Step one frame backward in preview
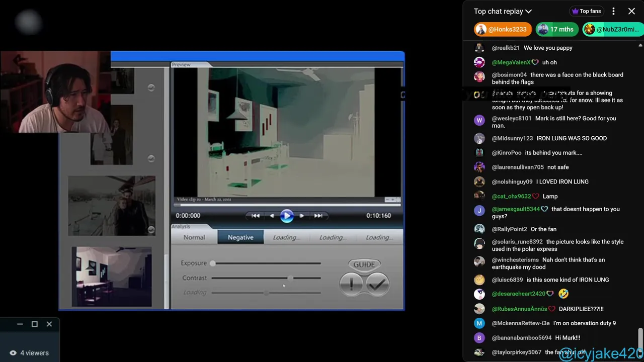 (272, 216)
